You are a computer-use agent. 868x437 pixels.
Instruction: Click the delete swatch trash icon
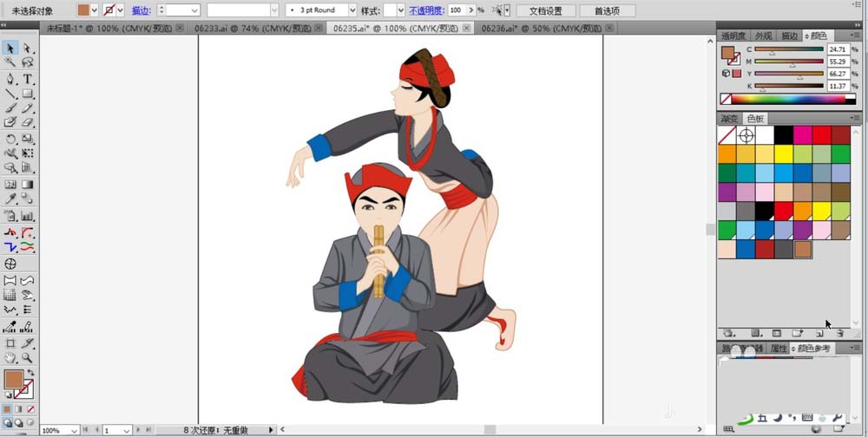[x=839, y=333]
